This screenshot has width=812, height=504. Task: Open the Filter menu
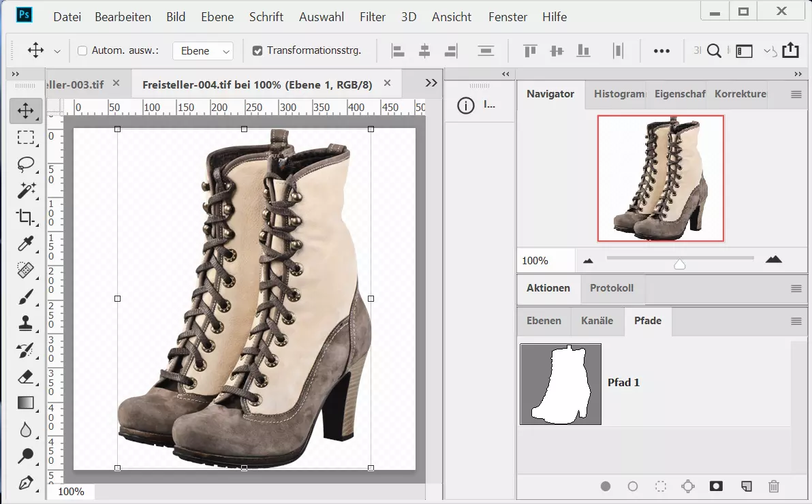point(372,17)
